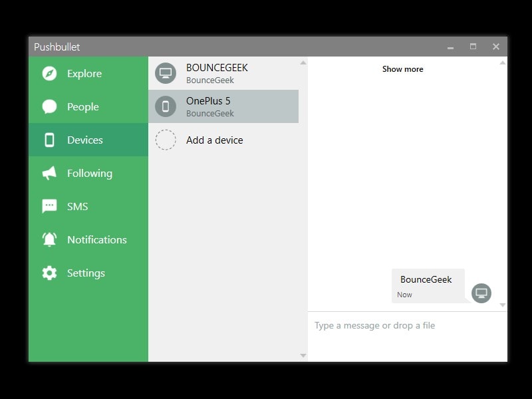Click BounceGeek subtitle under OnePlus 5

(x=210, y=113)
